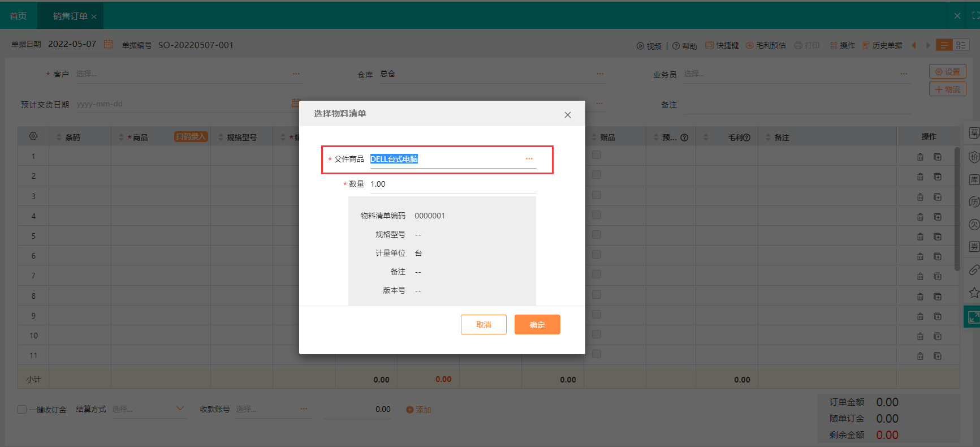Viewport: 980px width, 447px height.
Task: Select the 销售订单 sales order tab
Action: coord(70,16)
